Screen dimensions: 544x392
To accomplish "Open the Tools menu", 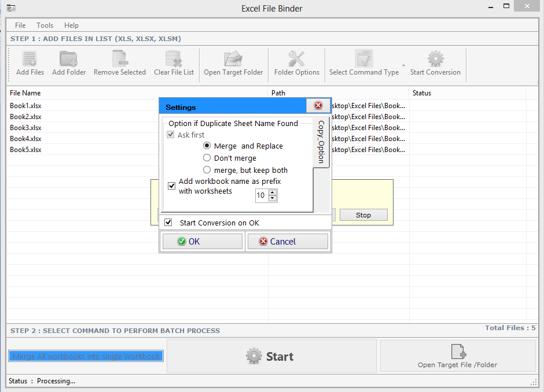I will click(x=45, y=25).
